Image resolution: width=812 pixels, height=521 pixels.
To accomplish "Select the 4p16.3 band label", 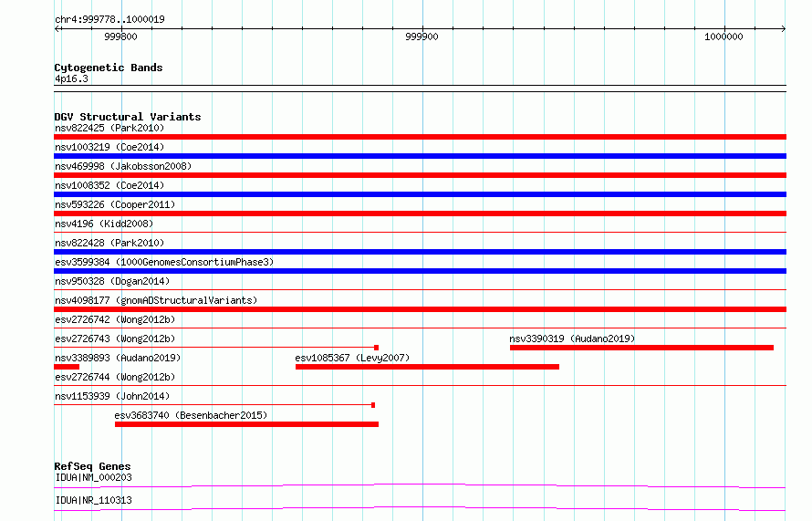I will click(x=71, y=78).
